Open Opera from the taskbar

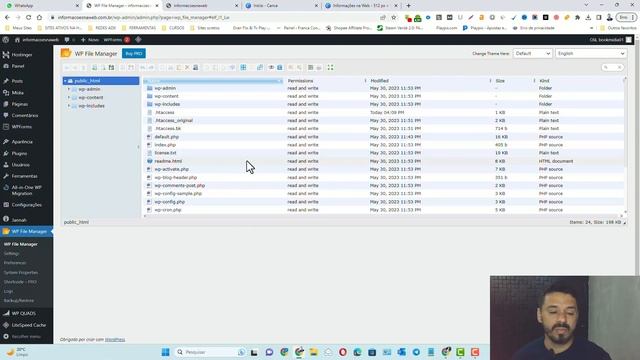343,352
